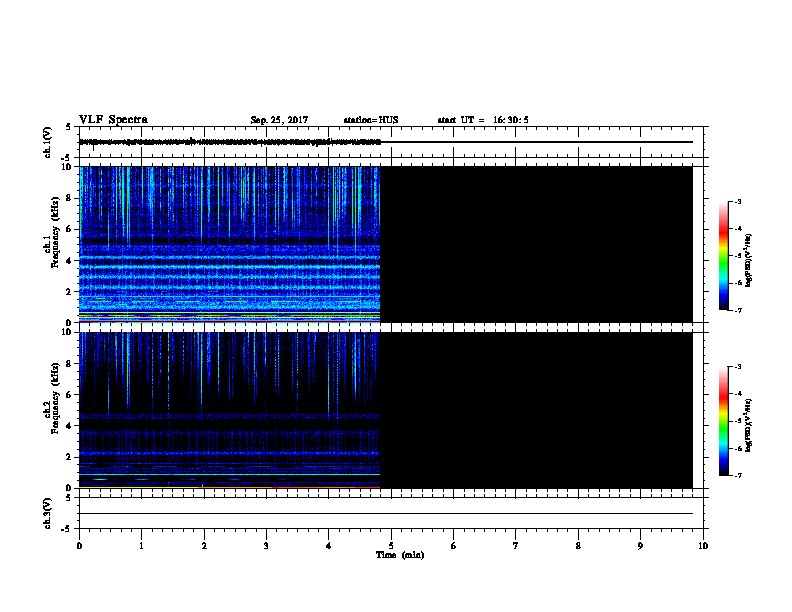
Task: Click the "-7" tick of the lower colorbar
Action: click(x=737, y=476)
